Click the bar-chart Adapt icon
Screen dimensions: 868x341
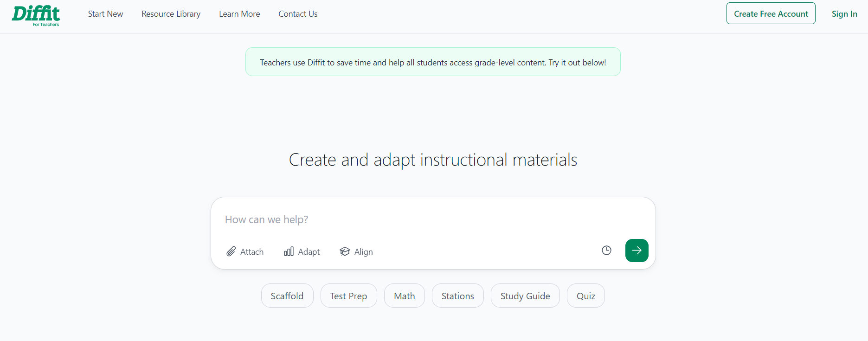tap(289, 251)
